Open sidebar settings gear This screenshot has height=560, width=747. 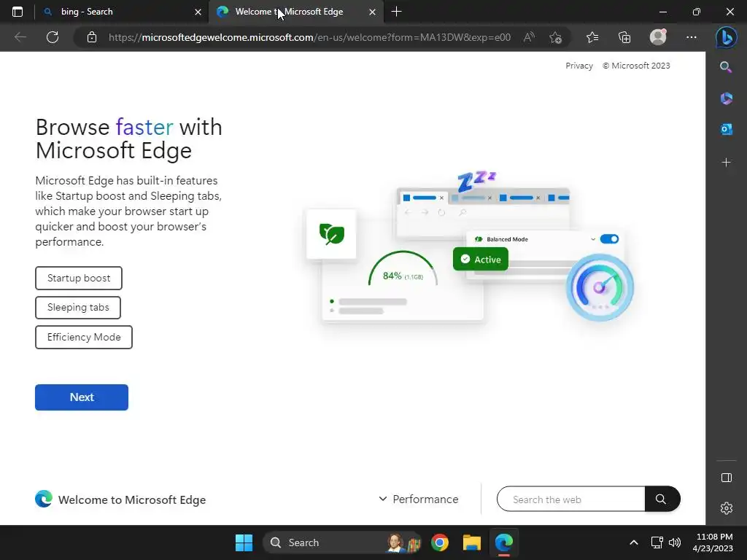(727, 508)
